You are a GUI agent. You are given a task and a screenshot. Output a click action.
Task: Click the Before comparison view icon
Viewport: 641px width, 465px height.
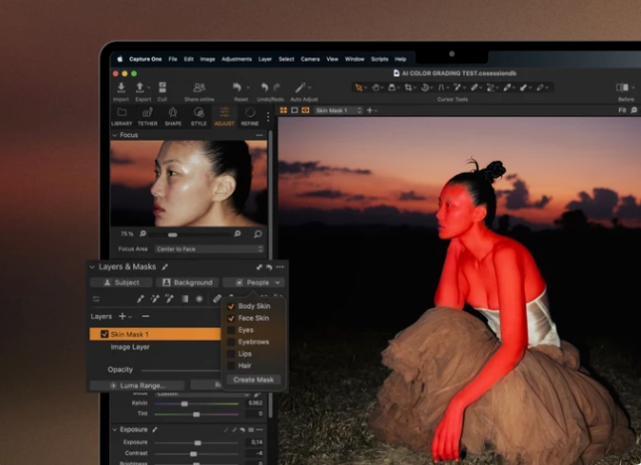624,89
